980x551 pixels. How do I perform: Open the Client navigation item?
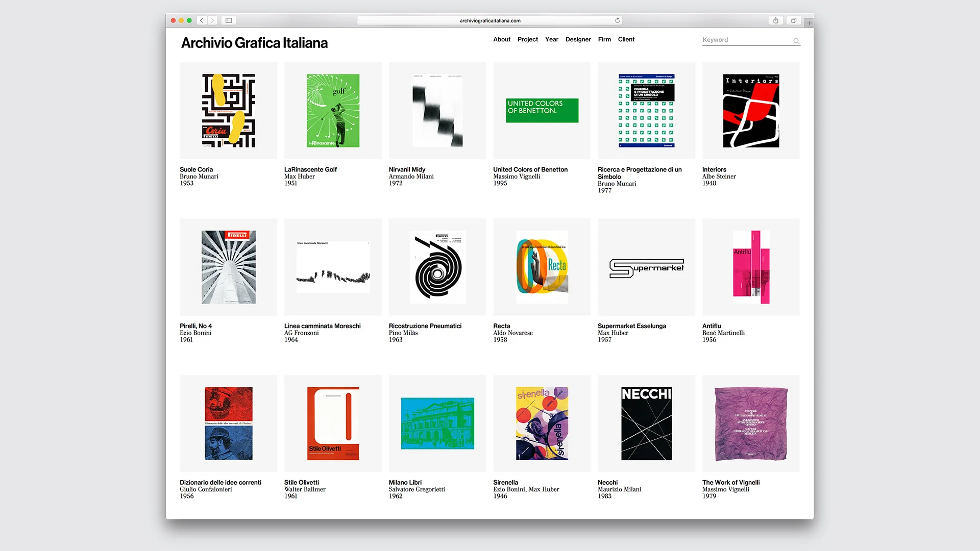coord(626,39)
